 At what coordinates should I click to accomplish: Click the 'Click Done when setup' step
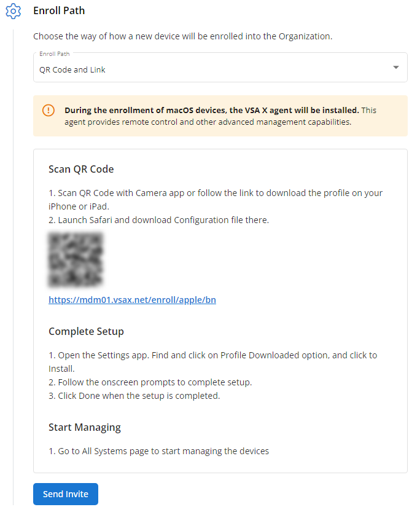pos(134,396)
